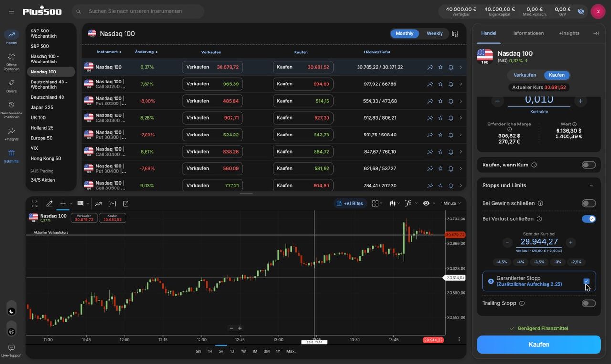Screen dimensions: 611x364
Task: Switch to the Informationen tab
Action: [528, 33]
